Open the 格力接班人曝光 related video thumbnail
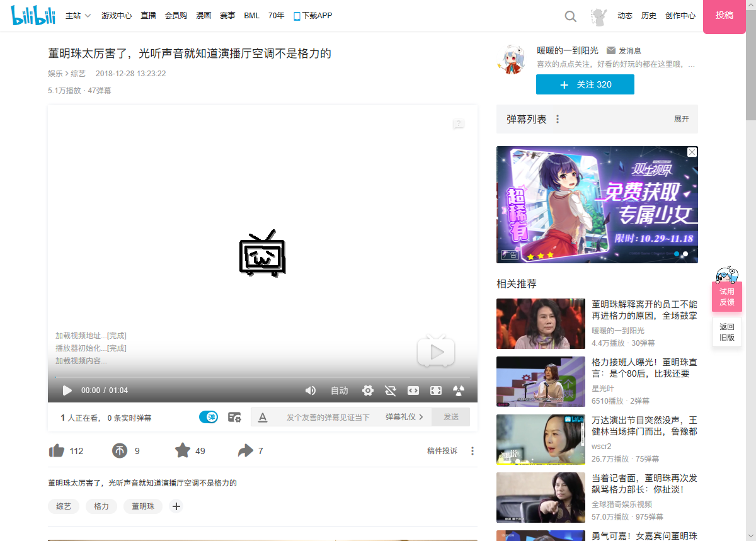Screen dimensions: 756x541 (x=541, y=382)
